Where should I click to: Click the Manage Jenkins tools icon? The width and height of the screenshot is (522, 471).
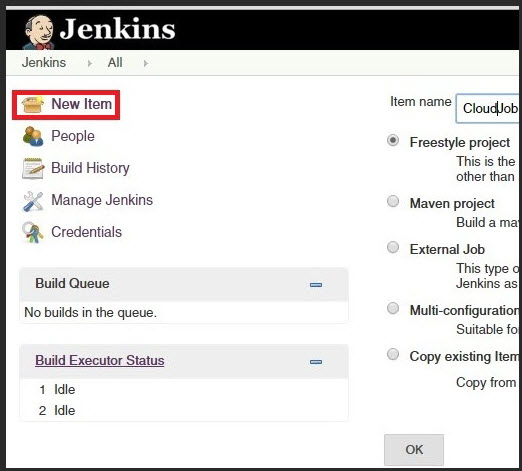33,201
